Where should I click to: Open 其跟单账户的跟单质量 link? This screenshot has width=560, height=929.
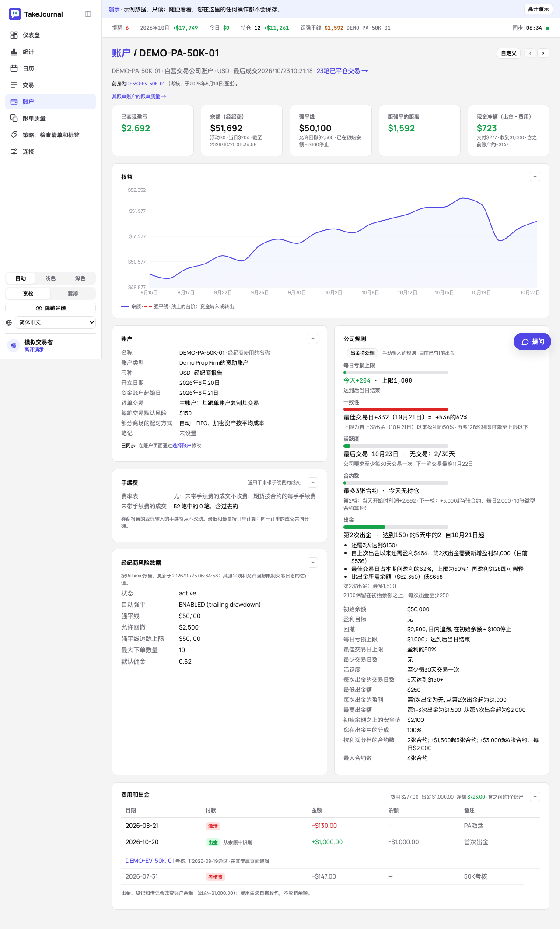(x=139, y=96)
